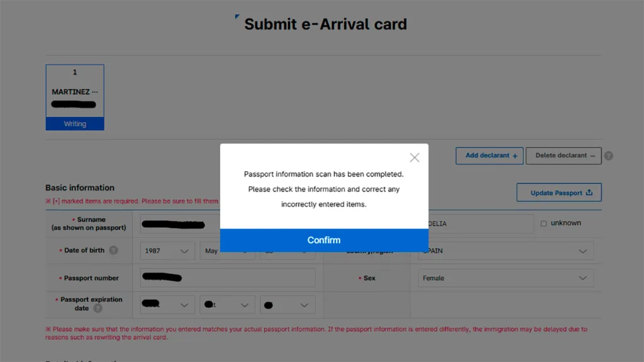Screen dimensions: 644x362
Task: Open the Passport expiration date help icon
Action: 98,309
